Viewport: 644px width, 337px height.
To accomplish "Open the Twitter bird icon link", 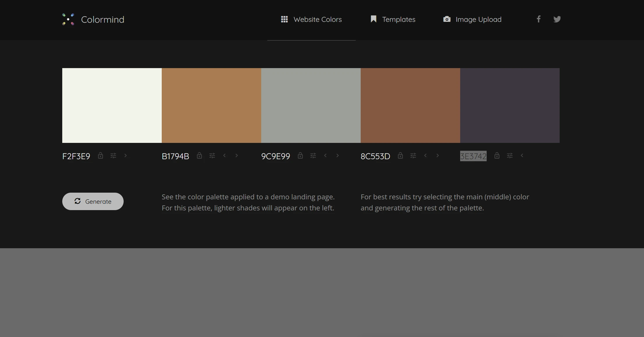I will (x=557, y=19).
